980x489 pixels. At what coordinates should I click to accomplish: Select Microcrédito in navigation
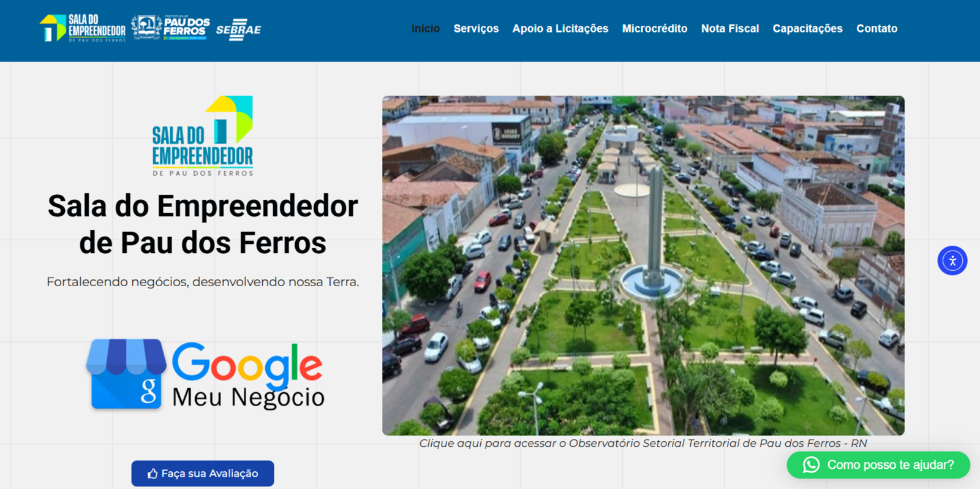click(655, 28)
